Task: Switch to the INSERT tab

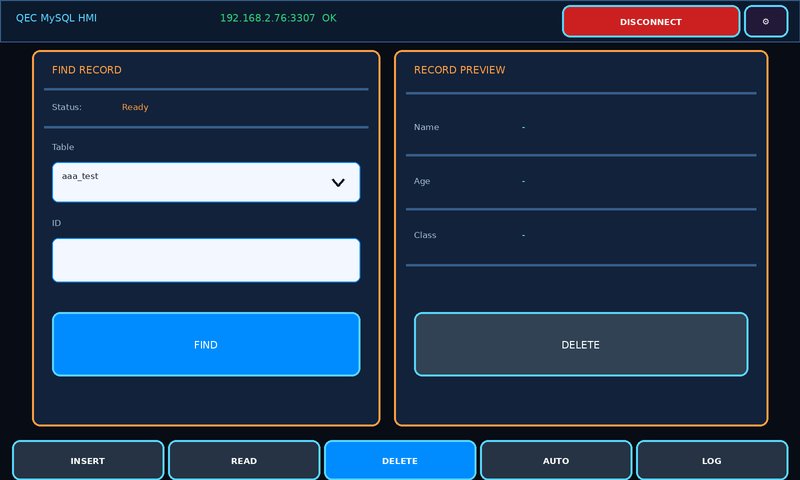Action: click(x=88, y=461)
